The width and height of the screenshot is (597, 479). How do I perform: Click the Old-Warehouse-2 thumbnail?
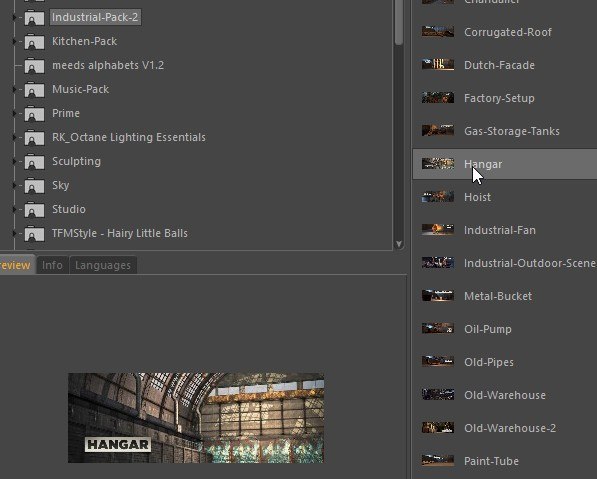tap(438, 428)
